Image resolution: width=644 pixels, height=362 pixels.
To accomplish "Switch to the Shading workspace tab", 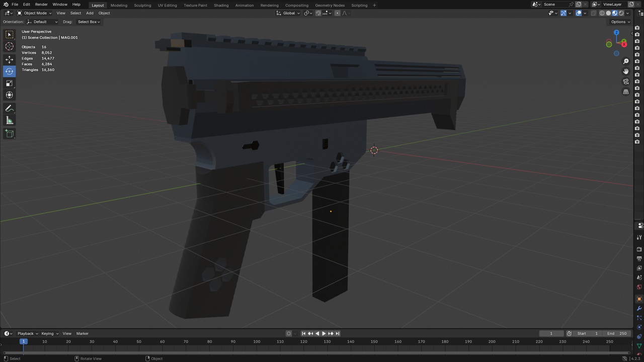I will tap(221, 5).
